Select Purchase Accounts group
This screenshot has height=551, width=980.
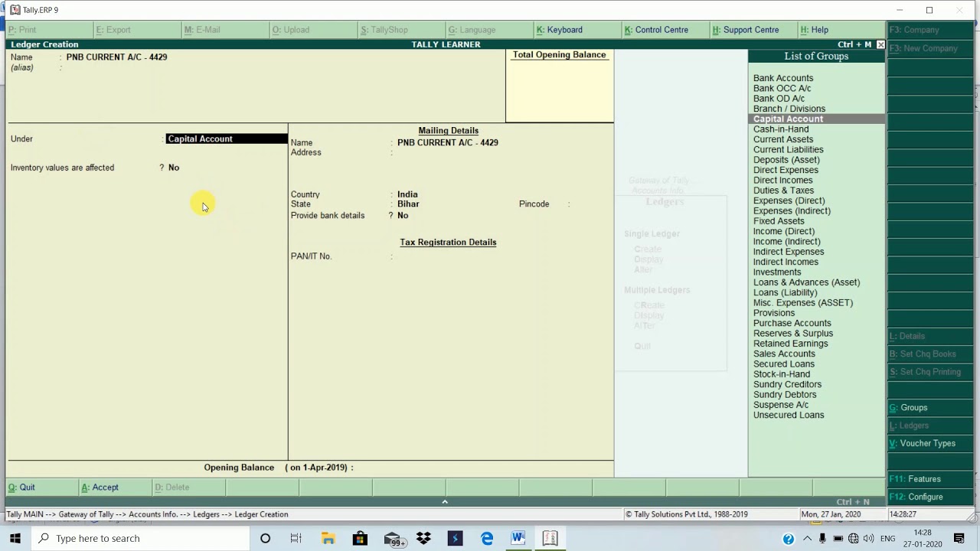coord(792,323)
